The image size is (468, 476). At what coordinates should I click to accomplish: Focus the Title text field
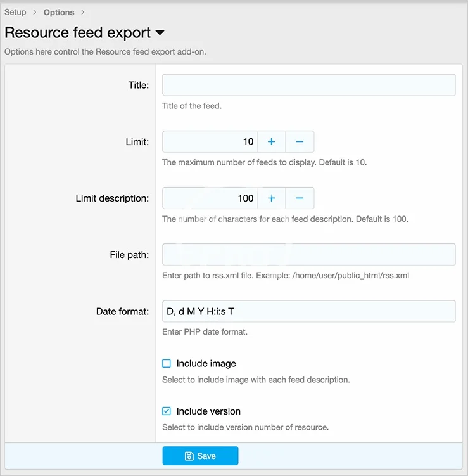tap(308, 86)
